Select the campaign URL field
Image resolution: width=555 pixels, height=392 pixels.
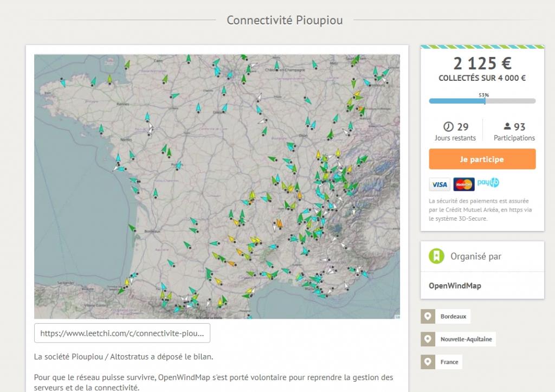point(122,333)
